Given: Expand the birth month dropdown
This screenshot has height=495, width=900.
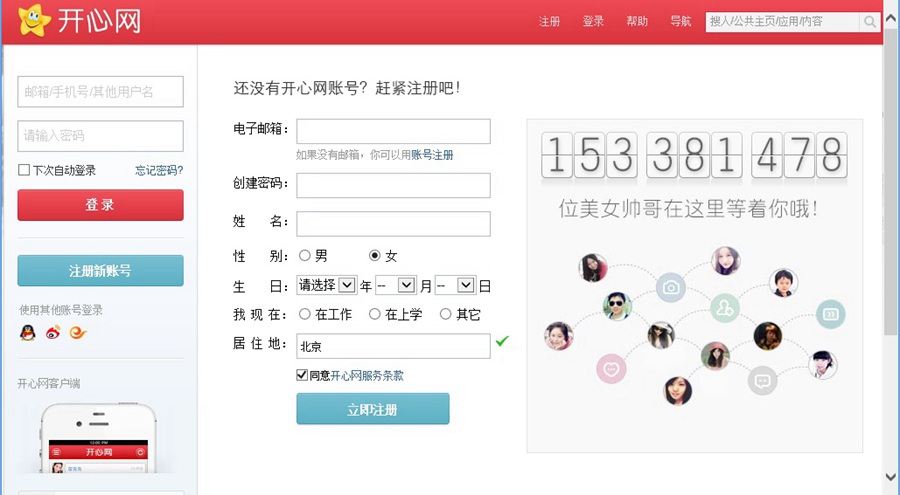Looking at the screenshot, I should pos(395,285).
